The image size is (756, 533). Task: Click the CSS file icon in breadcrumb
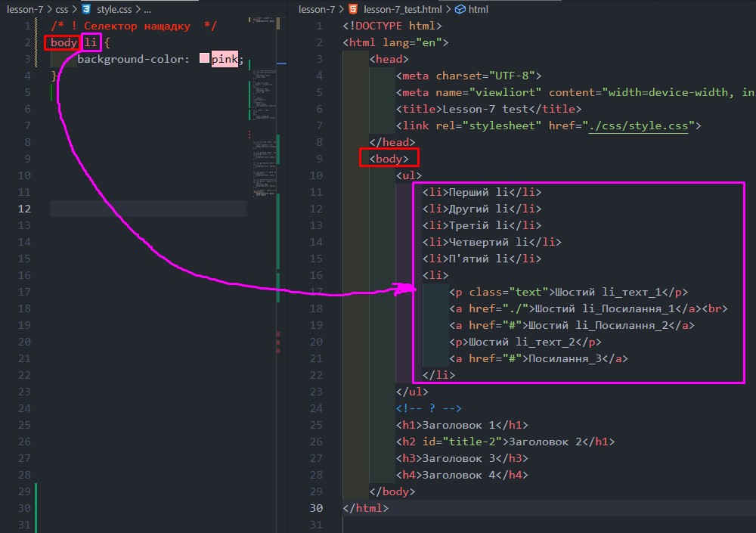86,9
